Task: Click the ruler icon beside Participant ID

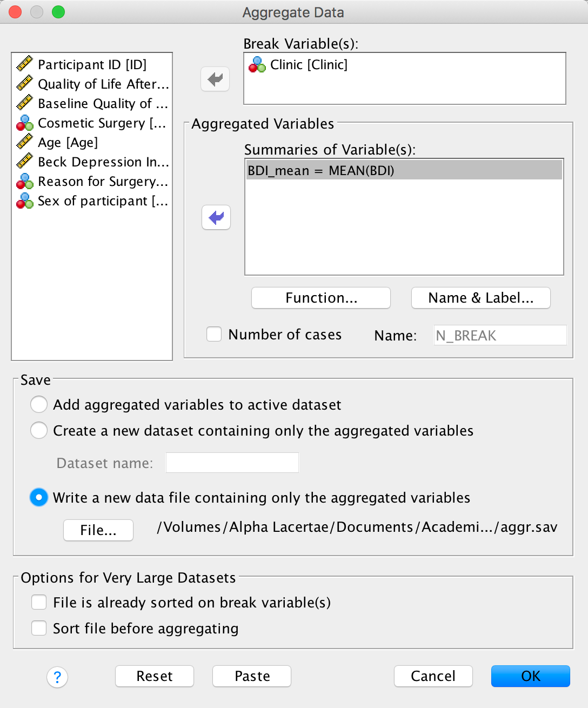Action: 24,64
